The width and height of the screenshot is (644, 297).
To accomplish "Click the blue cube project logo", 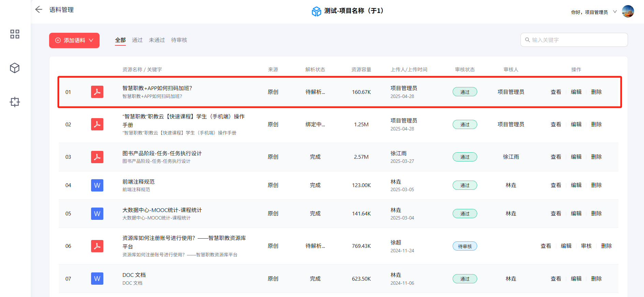I will (x=316, y=11).
